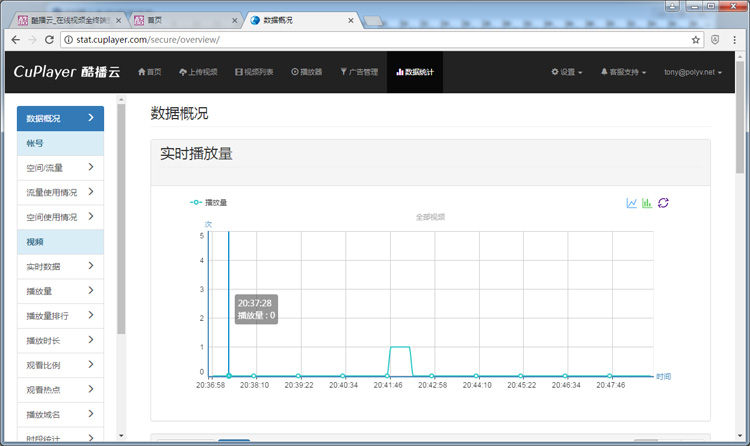Click the shield extension icon in toolbar

point(716,40)
